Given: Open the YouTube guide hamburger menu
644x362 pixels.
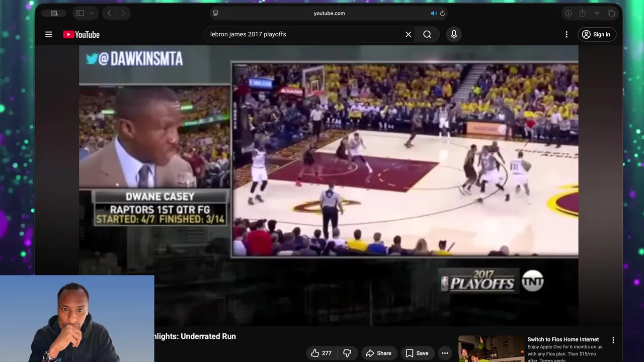Looking at the screenshot, I should tap(49, 34).
